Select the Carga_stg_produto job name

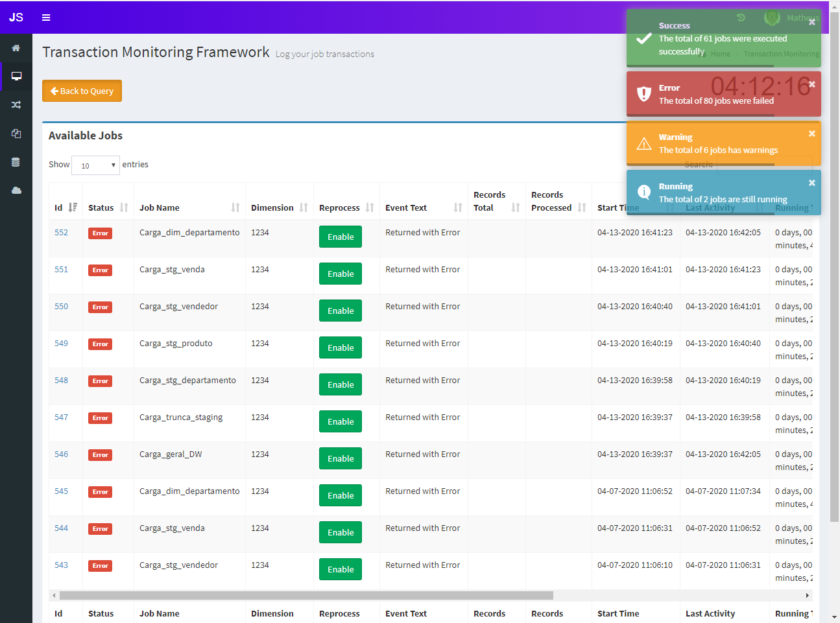[x=176, y=344]
